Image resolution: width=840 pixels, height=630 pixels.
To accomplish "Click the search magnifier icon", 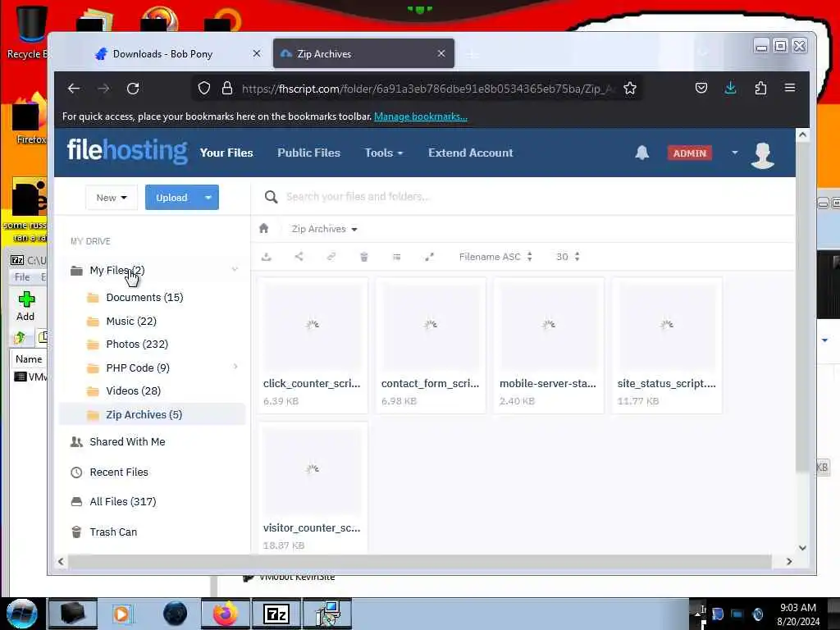I will pos(271,197).
